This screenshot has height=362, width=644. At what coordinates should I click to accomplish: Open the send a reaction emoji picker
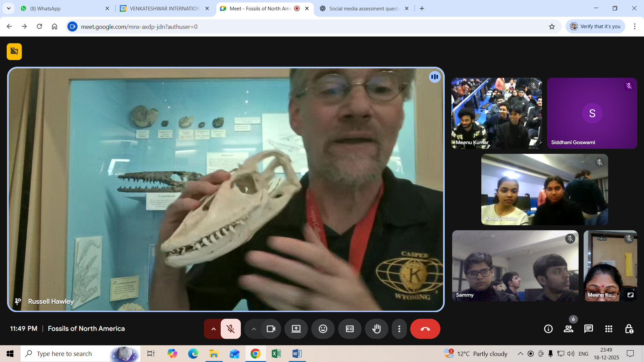(x=323, y=329)
